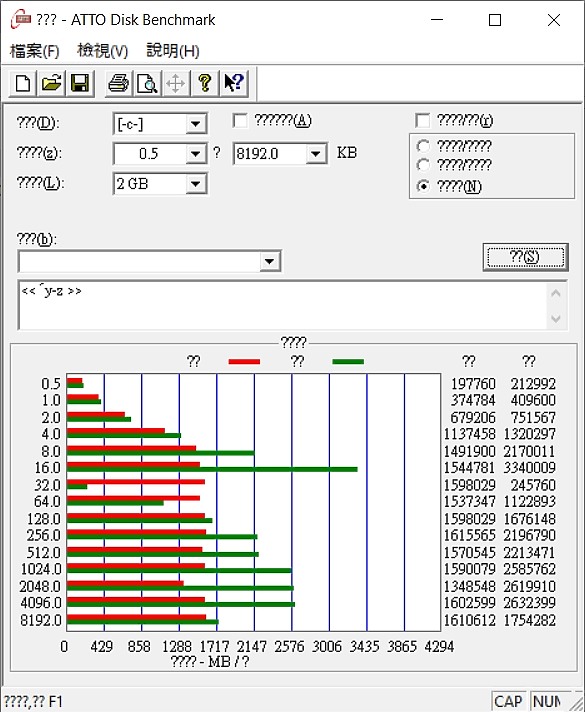Click the New document toolbar icon

pos(23,84)
